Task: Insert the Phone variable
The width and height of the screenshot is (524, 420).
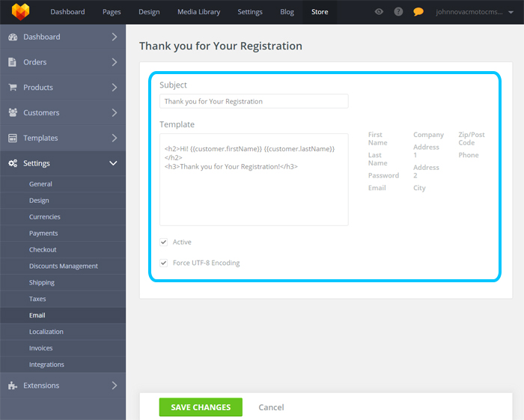Action: point(469,155)
